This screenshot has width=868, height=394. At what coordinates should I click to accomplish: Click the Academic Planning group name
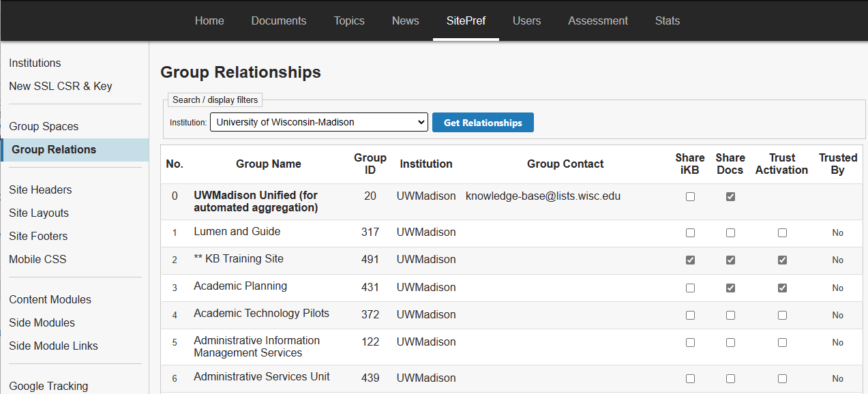tap(240, 286)
